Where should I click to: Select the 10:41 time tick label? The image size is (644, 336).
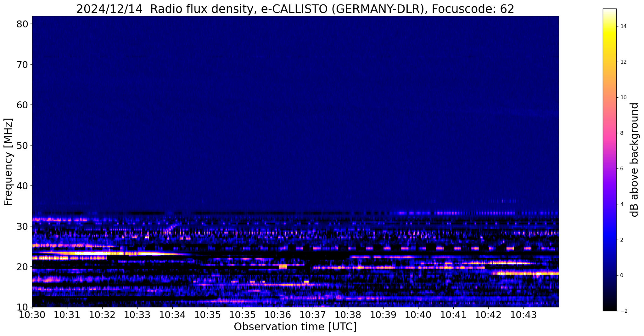click(x=453, y=315)
